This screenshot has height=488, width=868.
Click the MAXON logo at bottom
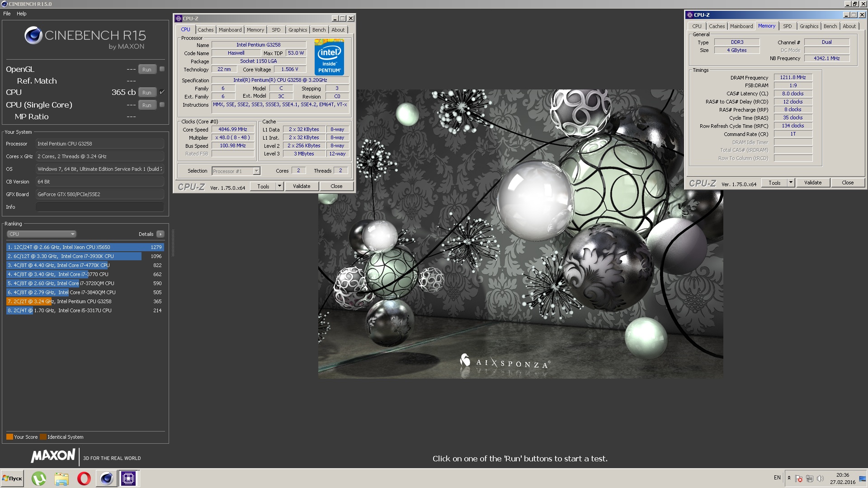pos(53,456)
